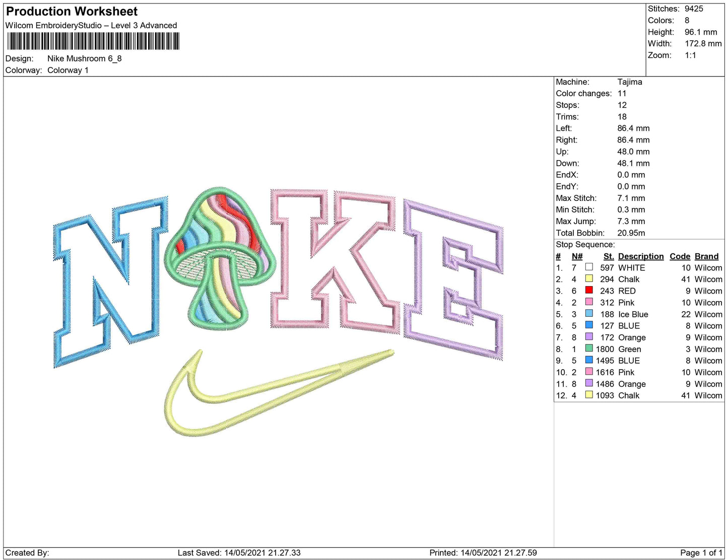This screenshot has width=728, height=560.
Task: Click the Page 1 of 1 footer text
Action: click(701, 552)
